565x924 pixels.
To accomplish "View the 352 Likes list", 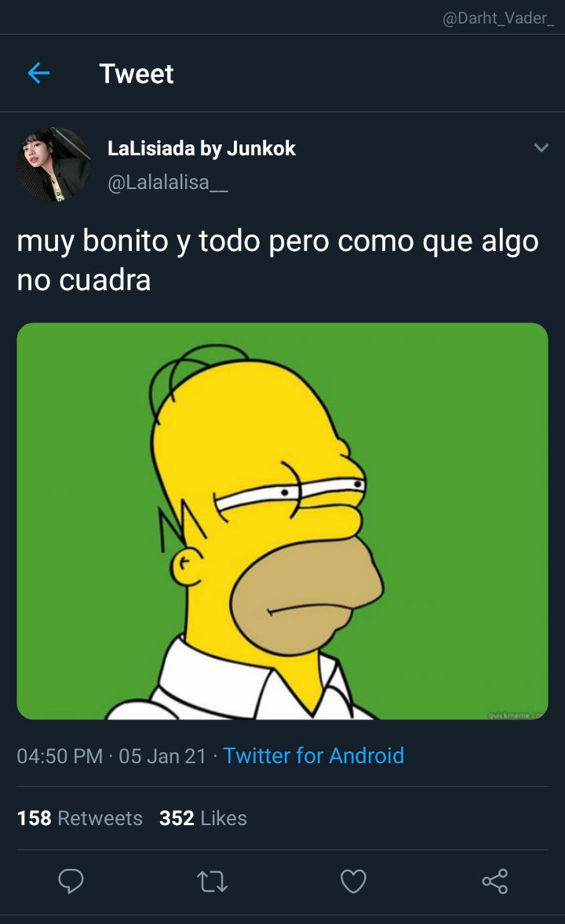I will 203,818.
